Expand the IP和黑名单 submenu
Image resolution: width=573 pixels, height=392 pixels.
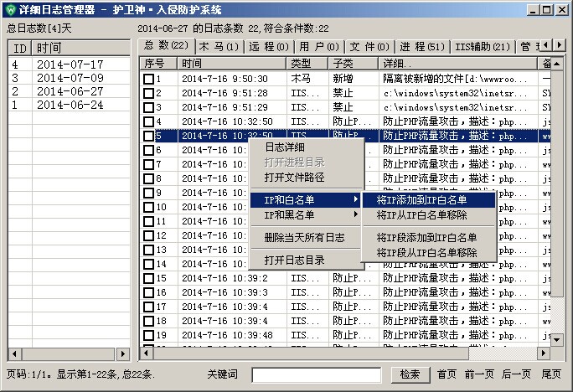click(306, 214)
